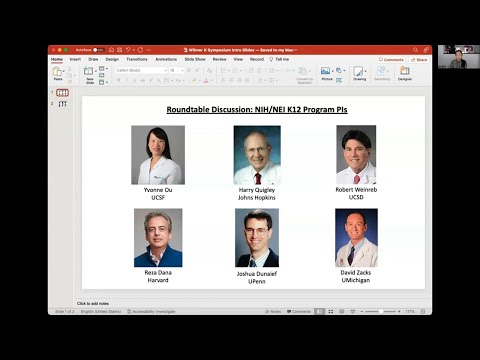Viewport: 480px width, 360px height.
Task: Adjust the zoom slider in status bar
Action: pyautogui.click(x=381, y=311)
